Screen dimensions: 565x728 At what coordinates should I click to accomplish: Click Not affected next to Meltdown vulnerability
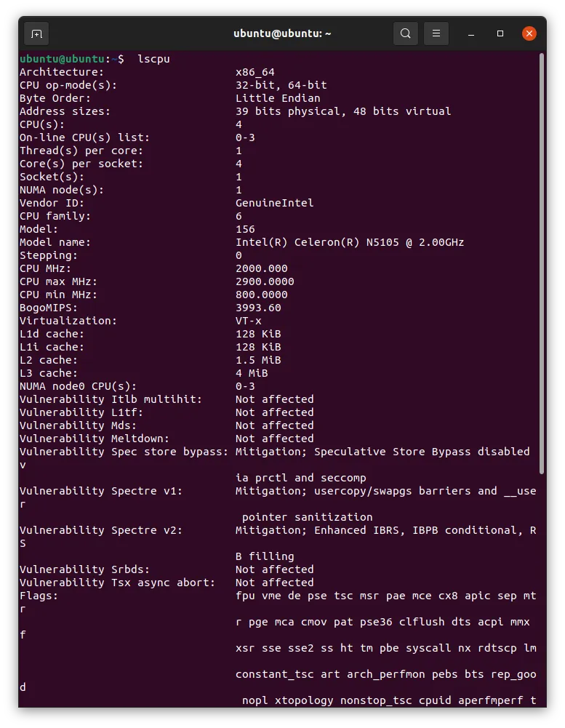274,439
